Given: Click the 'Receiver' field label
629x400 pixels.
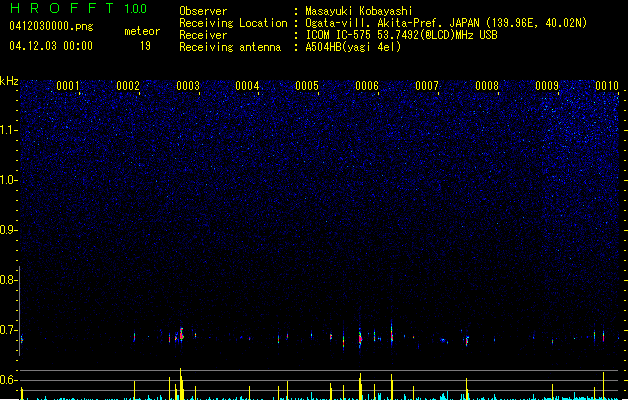Looking at the screenshot, I should point(203,35).
